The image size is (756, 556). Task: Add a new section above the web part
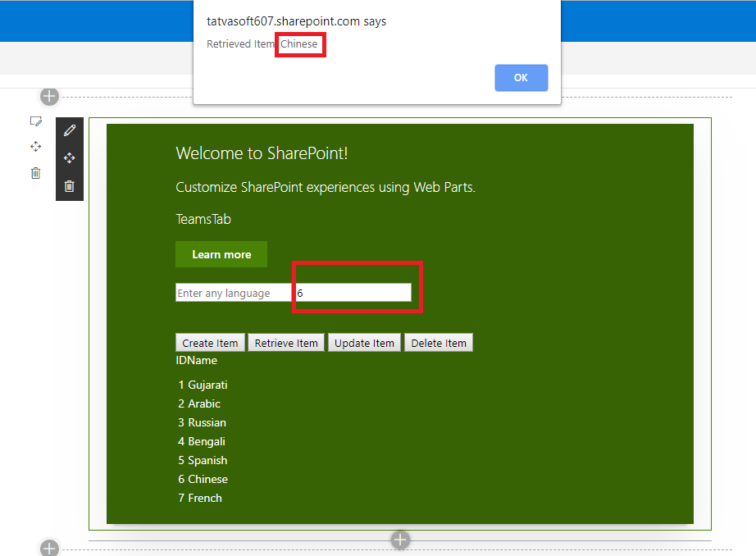tap(49, 97)
